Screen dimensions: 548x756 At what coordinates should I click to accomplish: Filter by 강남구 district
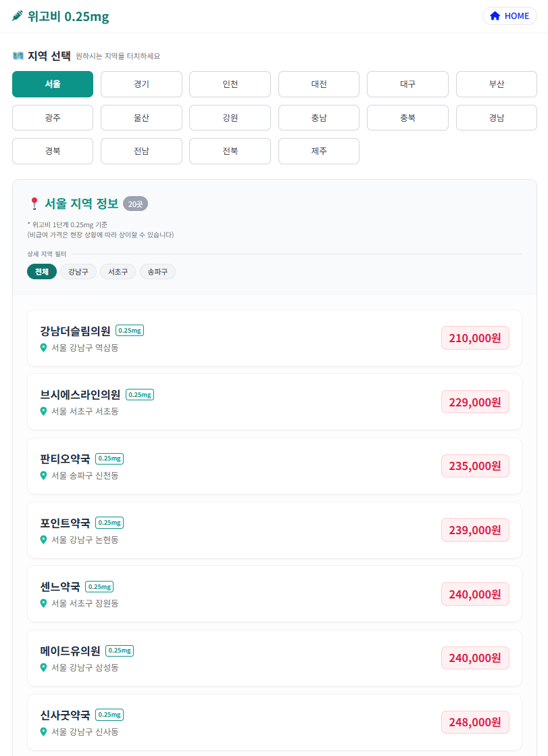point(78,272)
